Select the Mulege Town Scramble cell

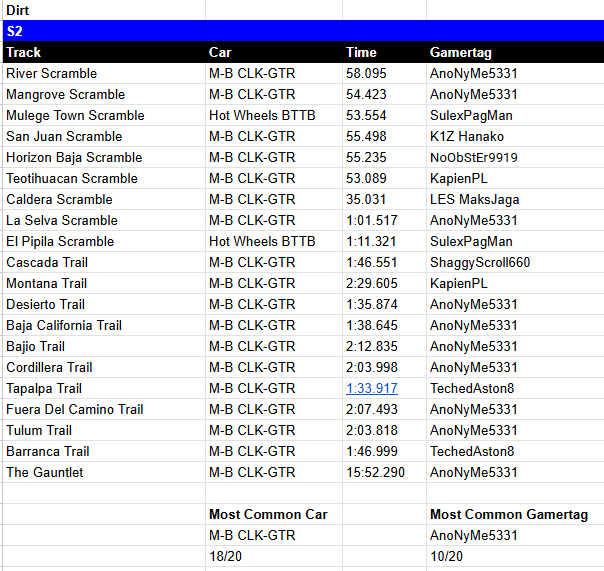pyautogui.click(x=104, y=115)
